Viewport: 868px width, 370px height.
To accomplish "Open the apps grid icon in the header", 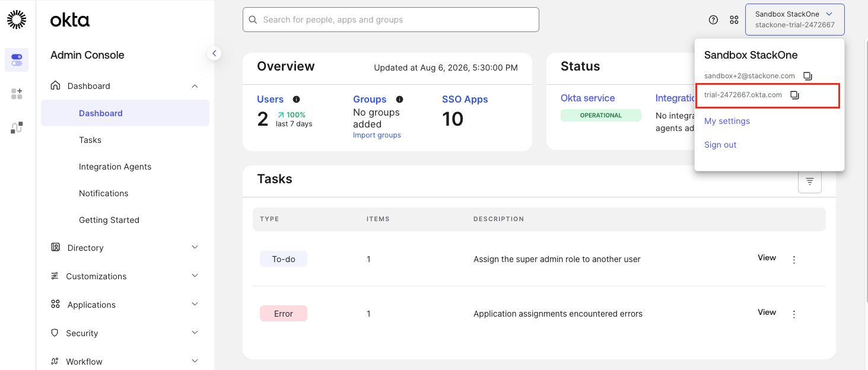I will point(735,20).
